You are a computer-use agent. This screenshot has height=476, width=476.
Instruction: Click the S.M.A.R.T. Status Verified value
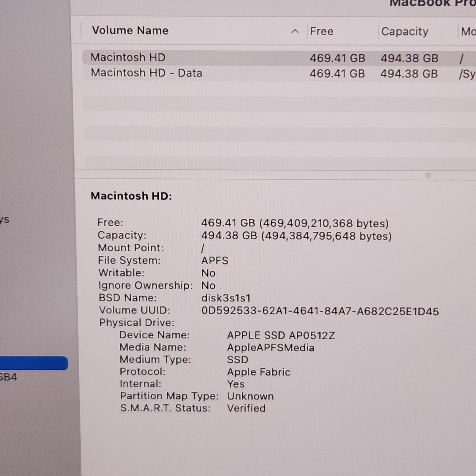click(247, 408)
